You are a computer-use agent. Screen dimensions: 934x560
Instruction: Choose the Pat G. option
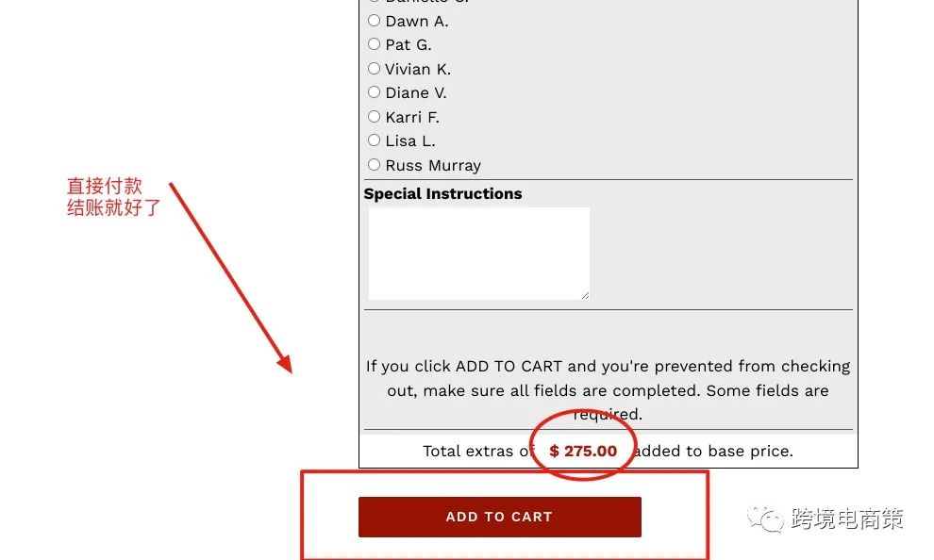pos(374,44)
